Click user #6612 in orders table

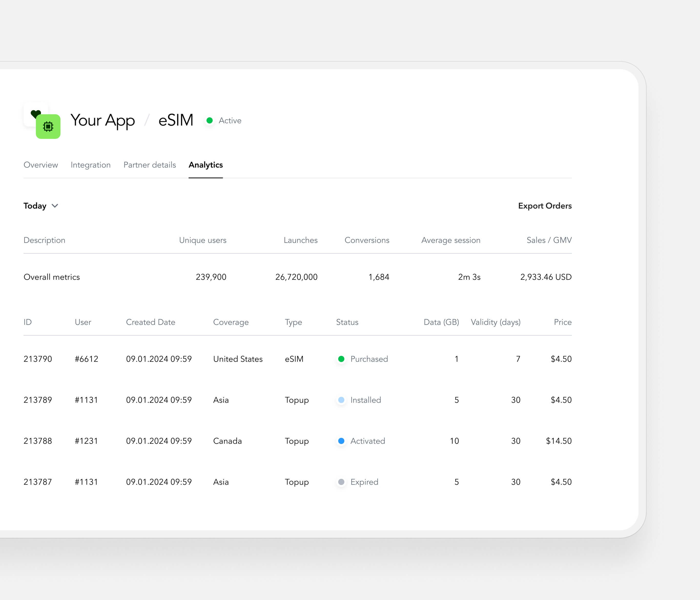click(87, 359)
